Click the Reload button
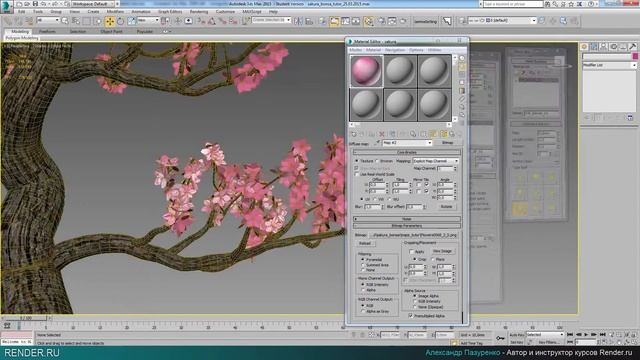The height and width of the screenshot is (360, 640). pyautogui.click(x=365, y=243)
